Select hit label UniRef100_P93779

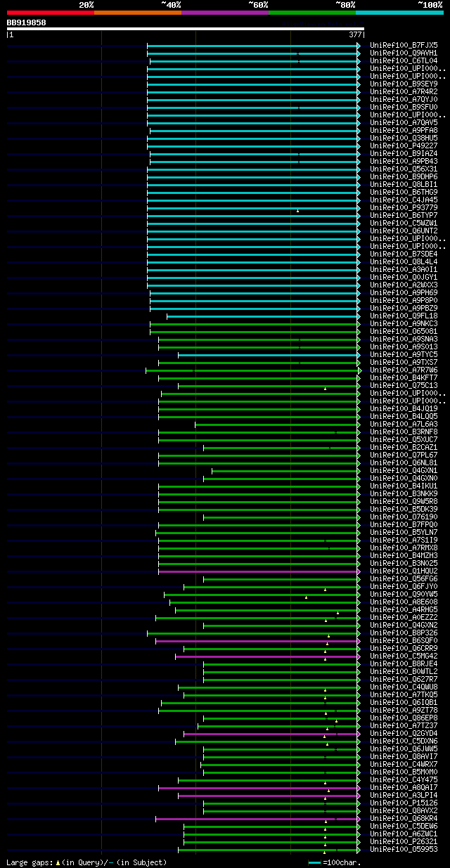point(404,207)
